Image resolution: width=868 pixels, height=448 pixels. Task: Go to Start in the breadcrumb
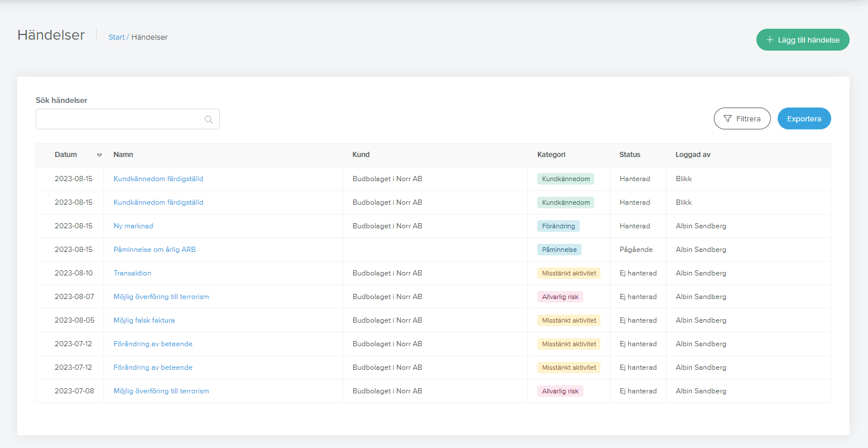(x=117, y=37)
